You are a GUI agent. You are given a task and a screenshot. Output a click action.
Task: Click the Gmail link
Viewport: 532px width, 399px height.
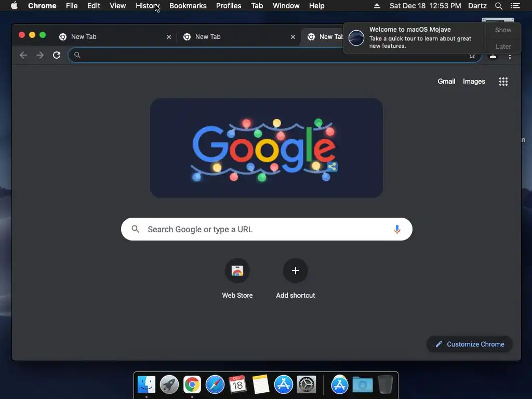point(446,82)
